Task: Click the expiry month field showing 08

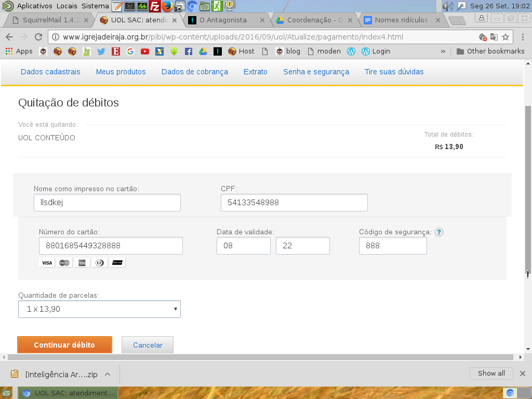Action: [x=244, y=246]
